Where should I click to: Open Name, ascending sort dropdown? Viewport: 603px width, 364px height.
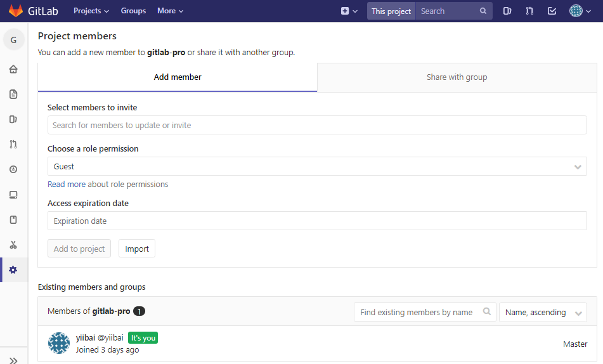[x=543, y=312]
